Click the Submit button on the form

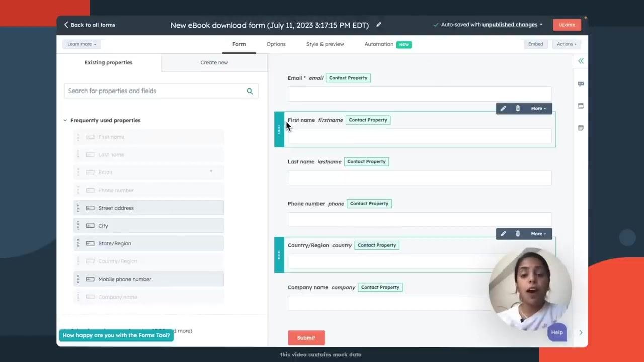(x=306, y=338)
